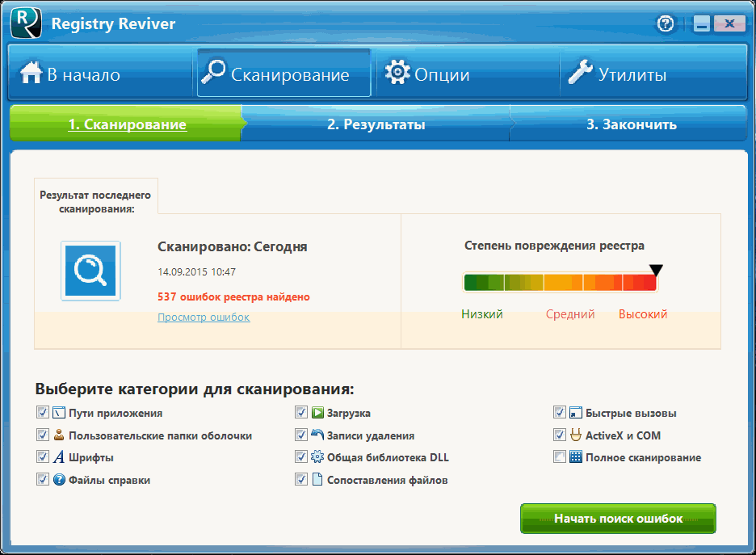Click the scan date 14.09.2015 10:47
The width and height of the screenshot is (756, 555).
click(197, 272)
